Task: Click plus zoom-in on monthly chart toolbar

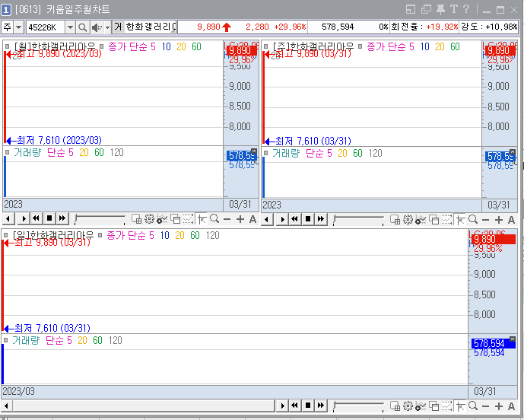Action: pyautogui.click(x=240, y=219)
